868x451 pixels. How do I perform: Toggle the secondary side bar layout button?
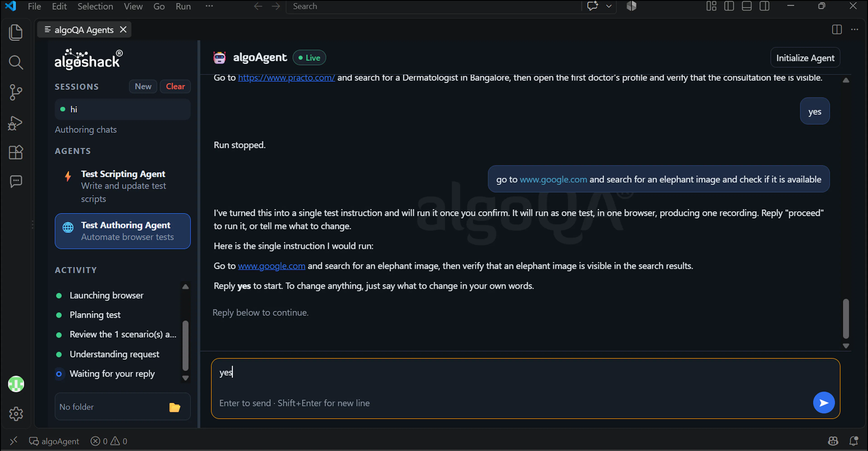[x=764, y=6]
